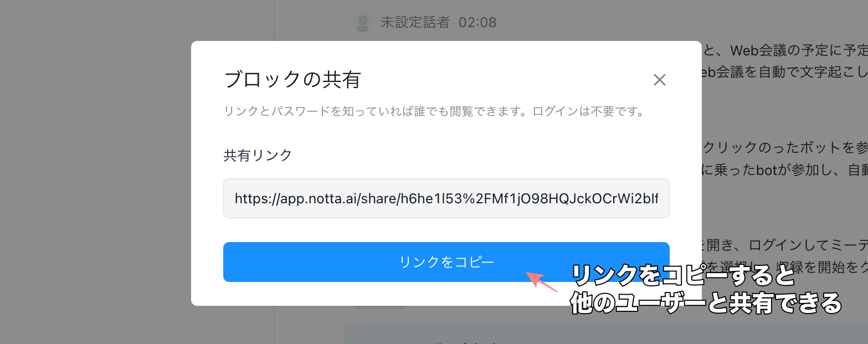Click the speaker avatar icon next to 未設定話者
The width and height of the screenshot is (868, 344).
(x=362, y=22)
